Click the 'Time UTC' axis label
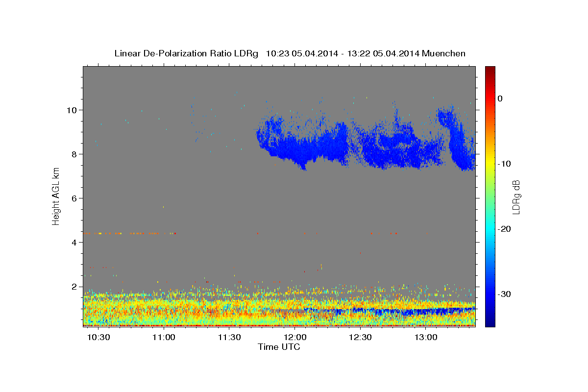 (x=279, y=347)
